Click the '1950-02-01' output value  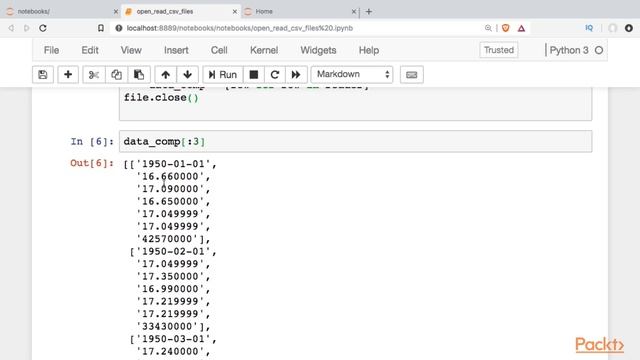tap(173, 251)
